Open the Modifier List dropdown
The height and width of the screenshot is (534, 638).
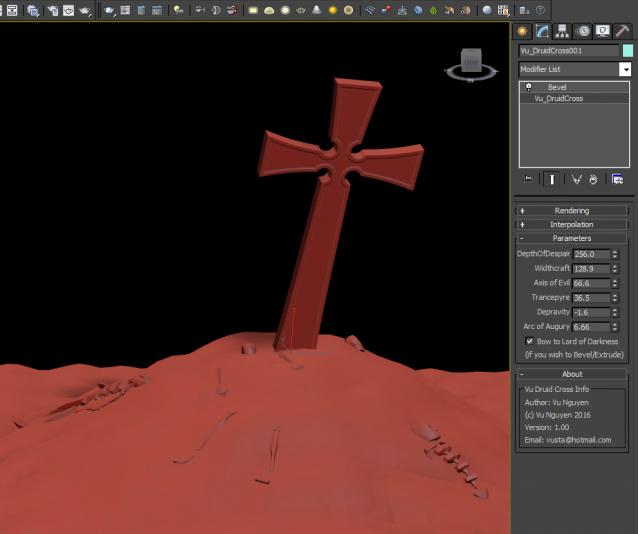[x=625, y=70]
